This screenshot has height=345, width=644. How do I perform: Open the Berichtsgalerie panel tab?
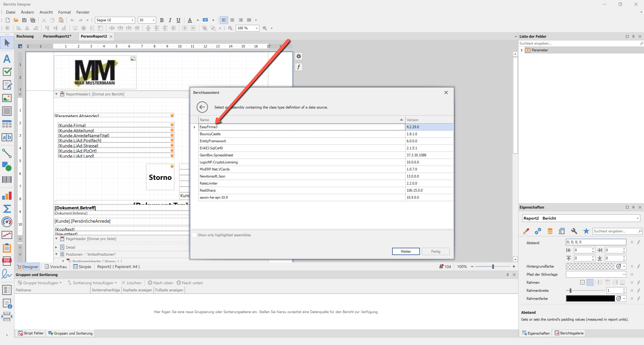[569, 333]
